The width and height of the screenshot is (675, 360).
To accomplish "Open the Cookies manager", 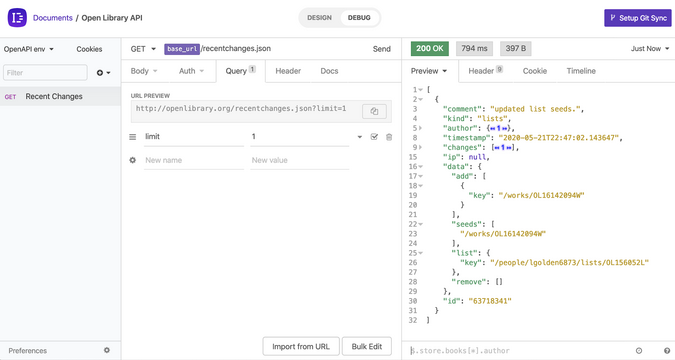I will pos(89,49).
